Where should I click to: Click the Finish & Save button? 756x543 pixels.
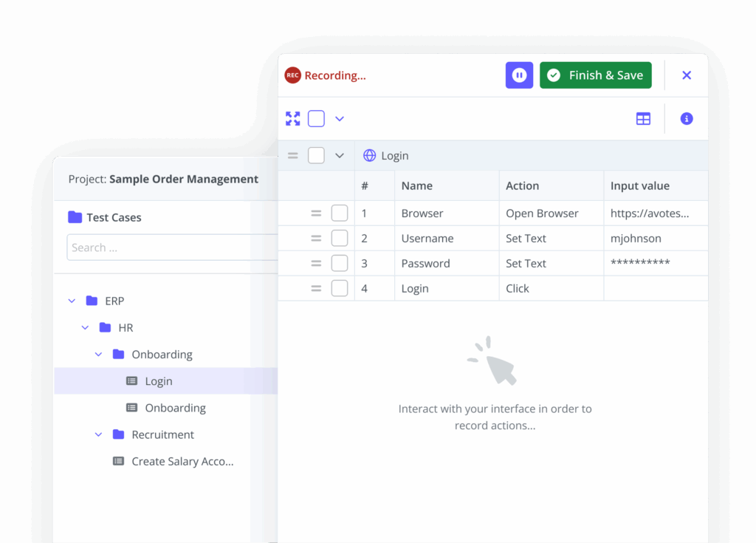[x=595, y=75]
